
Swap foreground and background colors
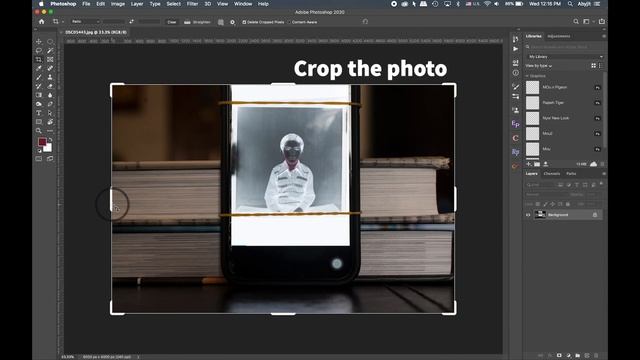point(50,139)
